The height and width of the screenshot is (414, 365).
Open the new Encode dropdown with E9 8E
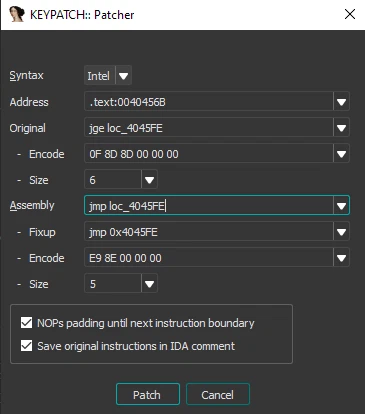(x=341, y=258)
